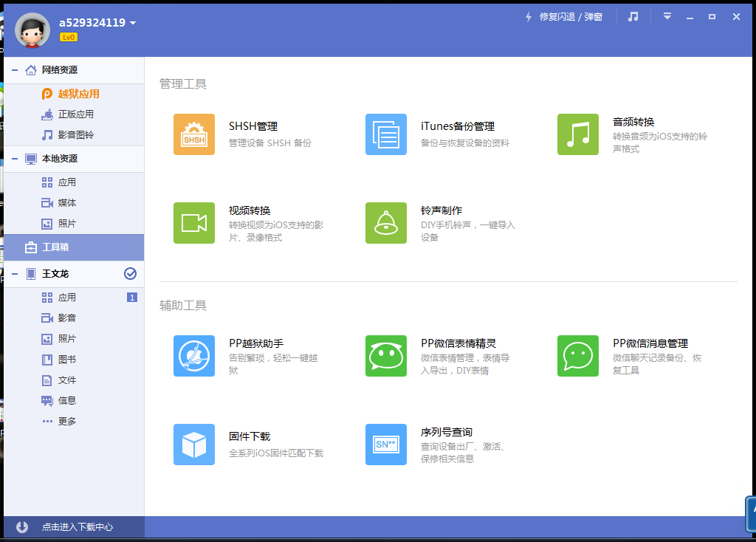Open the music note icon in title bar
Screen dimensions: 756x542
click(633, 16)
